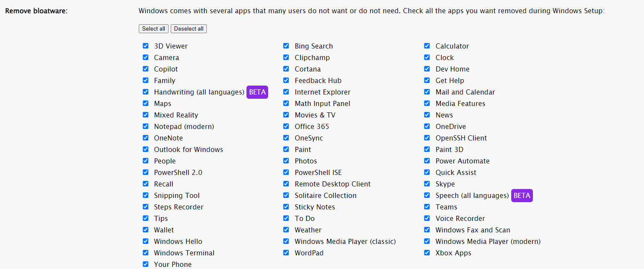
Task: Toggle the Feedback Hub checkbox
Action: tap(286, 80)
